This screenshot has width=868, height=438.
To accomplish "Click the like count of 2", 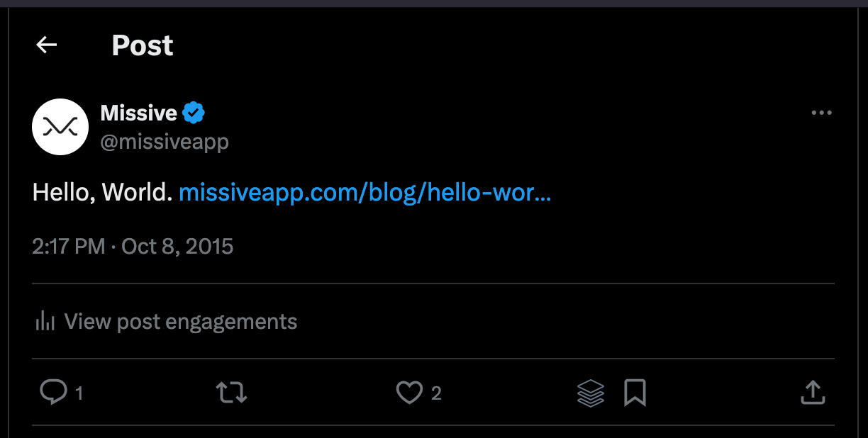I will [435, 393].
